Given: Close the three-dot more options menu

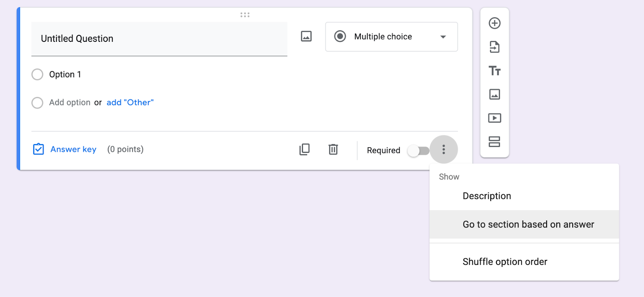Looking at the screenshot, I should point(444,150).
